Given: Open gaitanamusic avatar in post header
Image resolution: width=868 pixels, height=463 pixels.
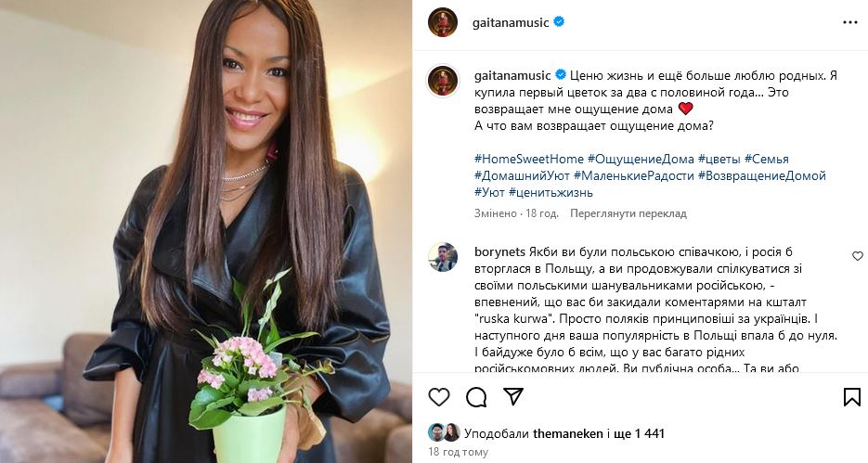Looking at the screenshot, I should point(443,22).
